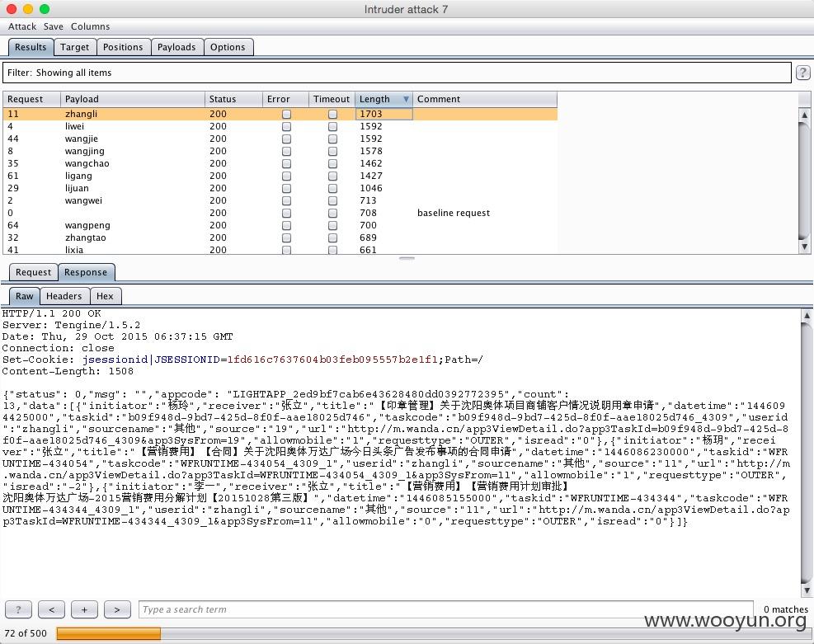Select the Results tab

click(31, 47)
